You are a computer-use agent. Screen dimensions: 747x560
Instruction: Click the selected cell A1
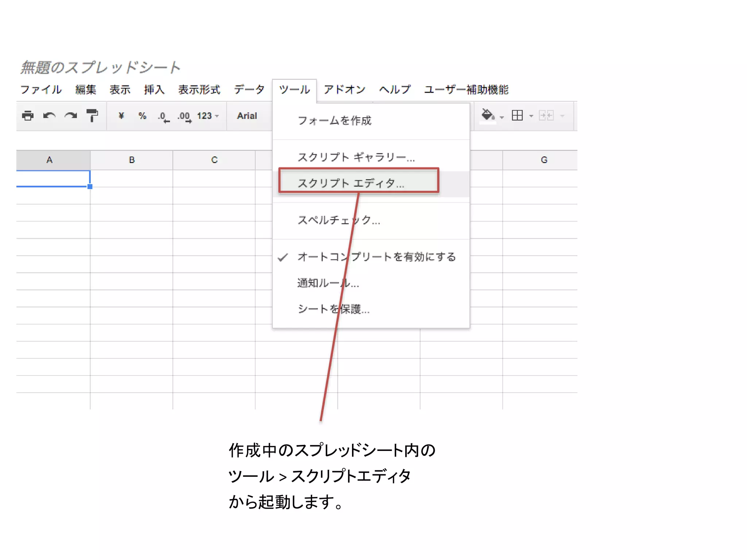tap(53, 179)
